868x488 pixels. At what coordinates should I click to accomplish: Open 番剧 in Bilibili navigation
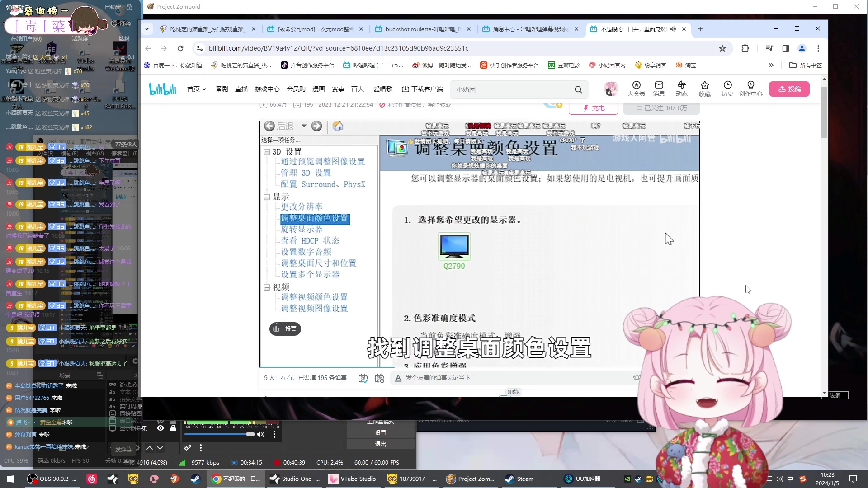point(222,89)
